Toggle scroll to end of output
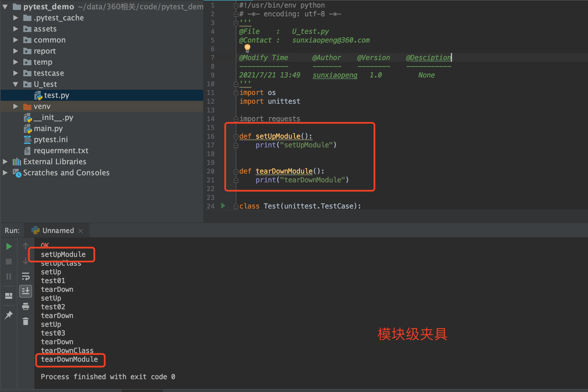This screenshot has width=588, height=392. (26, 291)
